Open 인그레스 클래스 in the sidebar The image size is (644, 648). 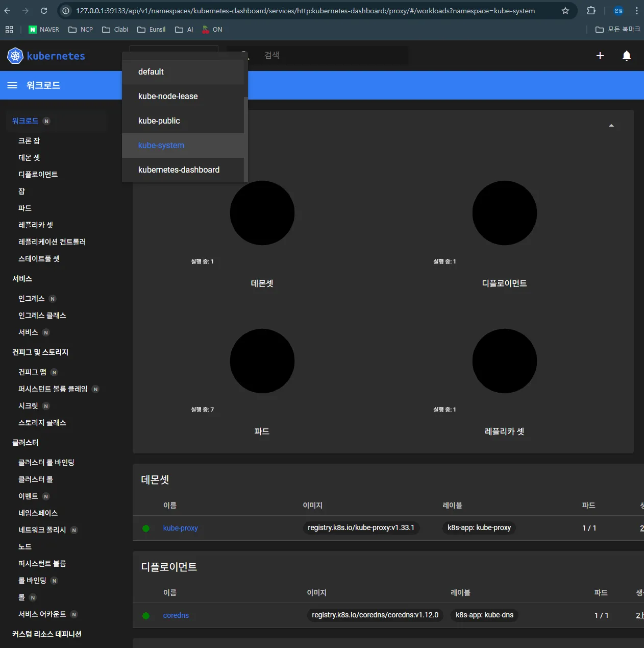(42, 316)
